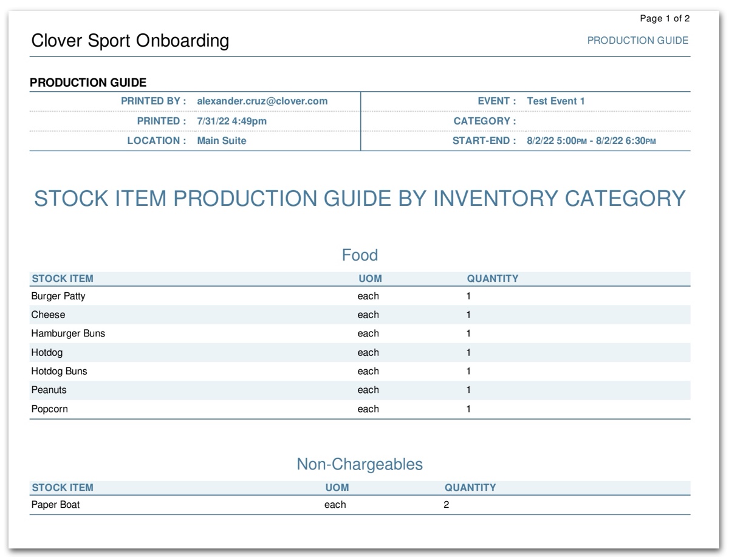Select the quantity 1 for Cheese
Screen dimensions: 729x560
pos(468,315)
